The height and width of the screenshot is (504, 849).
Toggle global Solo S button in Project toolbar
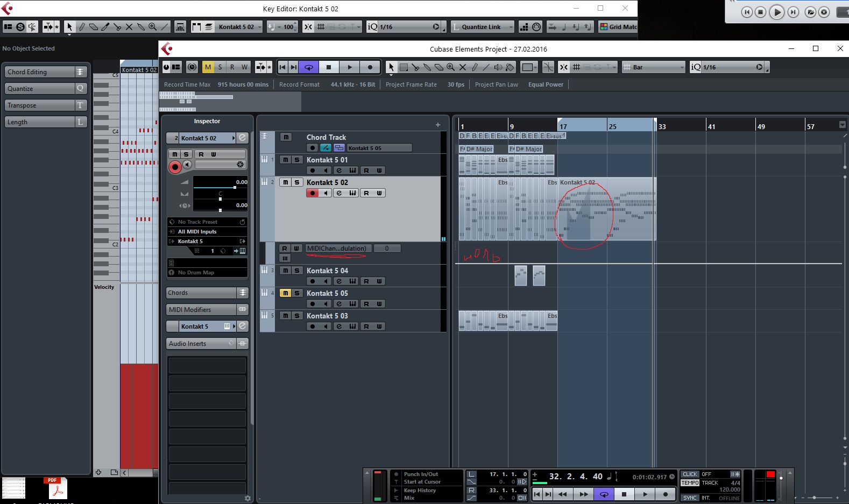220,67
